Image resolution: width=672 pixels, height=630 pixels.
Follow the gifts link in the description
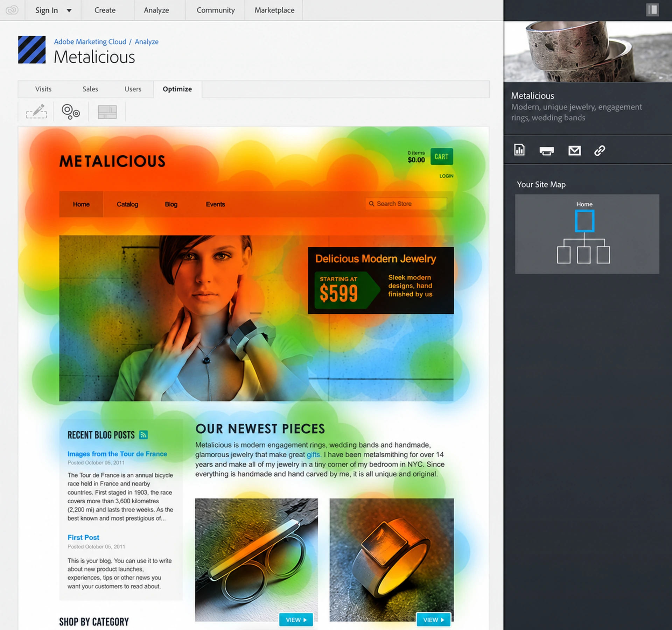(x=313, y=455)
